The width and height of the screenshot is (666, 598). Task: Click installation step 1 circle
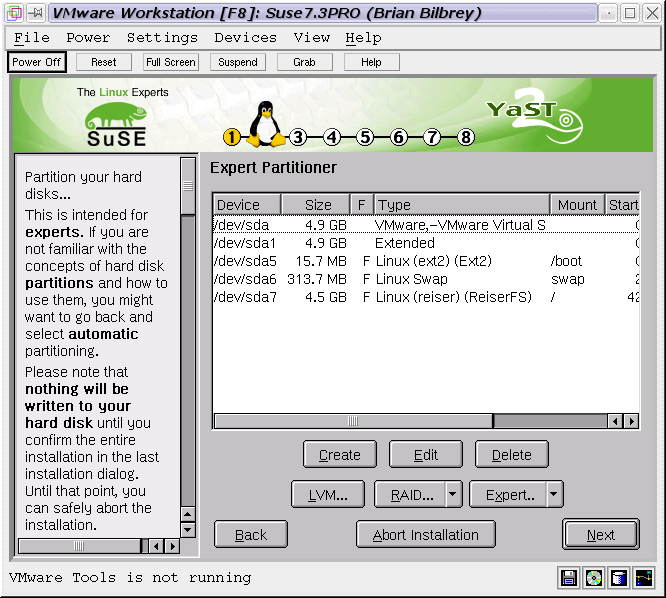[x=233, y=137]
